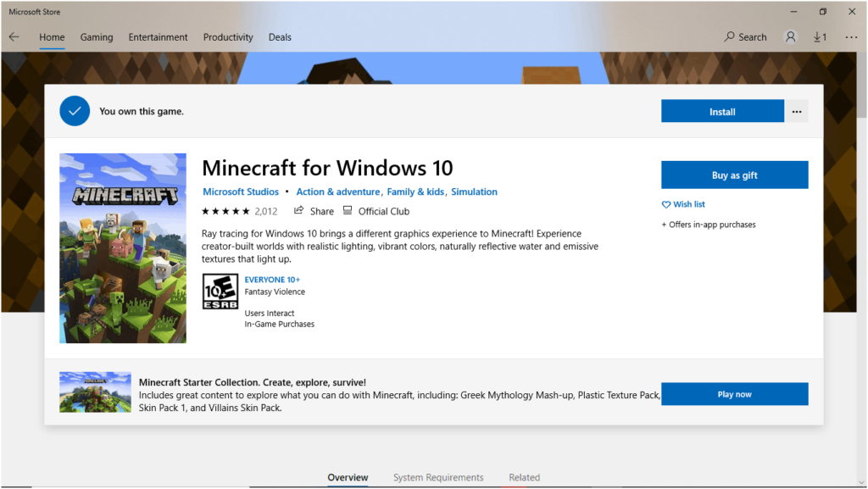Open the user account profile icon

[x=791, y=37]
